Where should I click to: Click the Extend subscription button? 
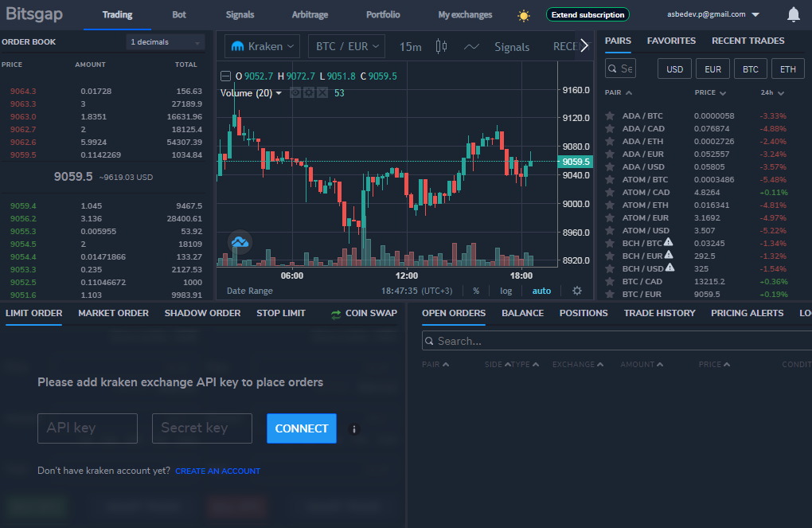[x=588, y=14]
